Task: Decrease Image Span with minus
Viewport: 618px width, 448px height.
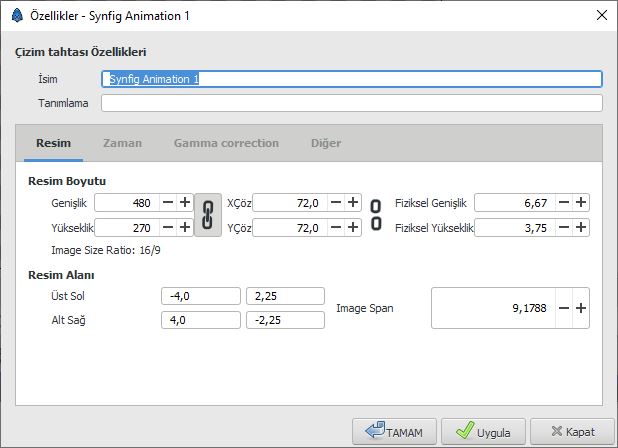Action: pos(564,308)
